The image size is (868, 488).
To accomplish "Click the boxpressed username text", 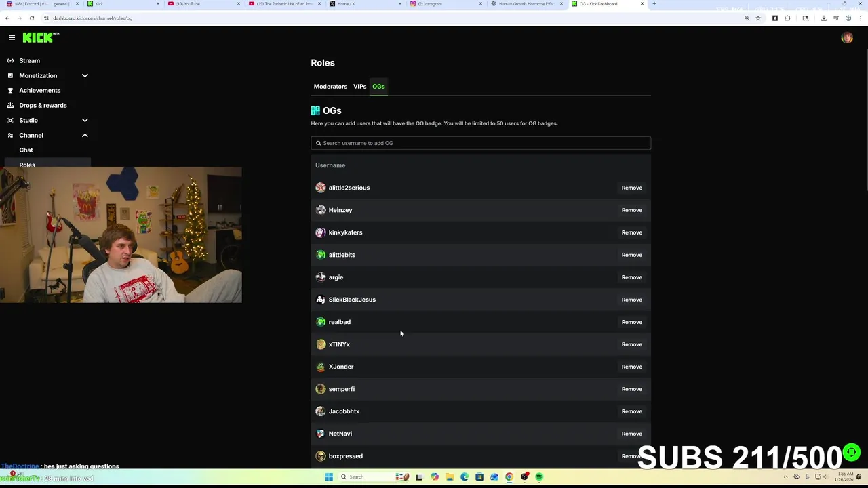I will (345, 456).
